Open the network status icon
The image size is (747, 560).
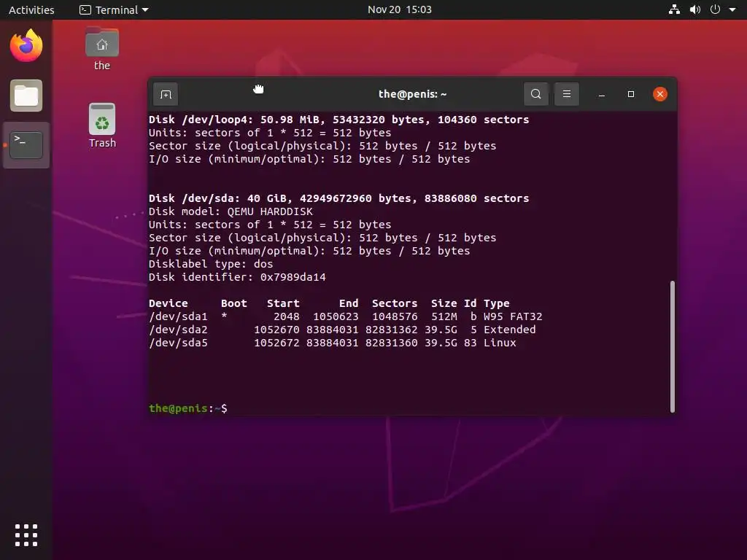674,9
